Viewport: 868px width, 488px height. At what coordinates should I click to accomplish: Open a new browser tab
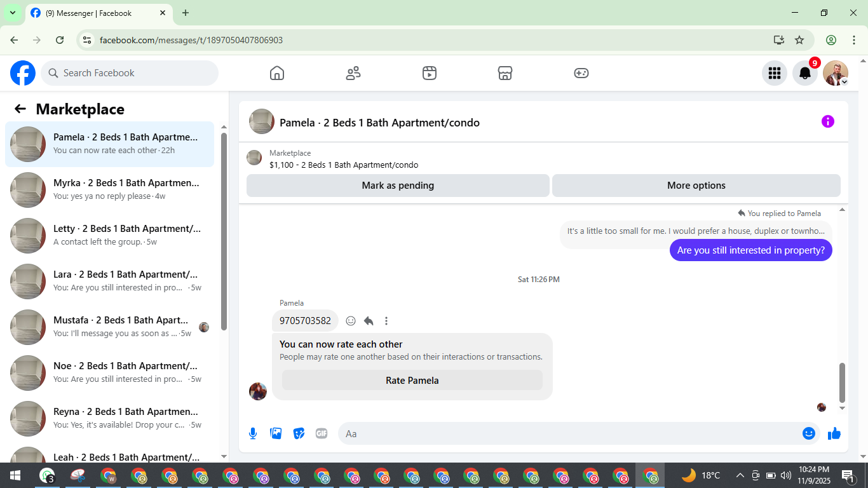(186, 13)
